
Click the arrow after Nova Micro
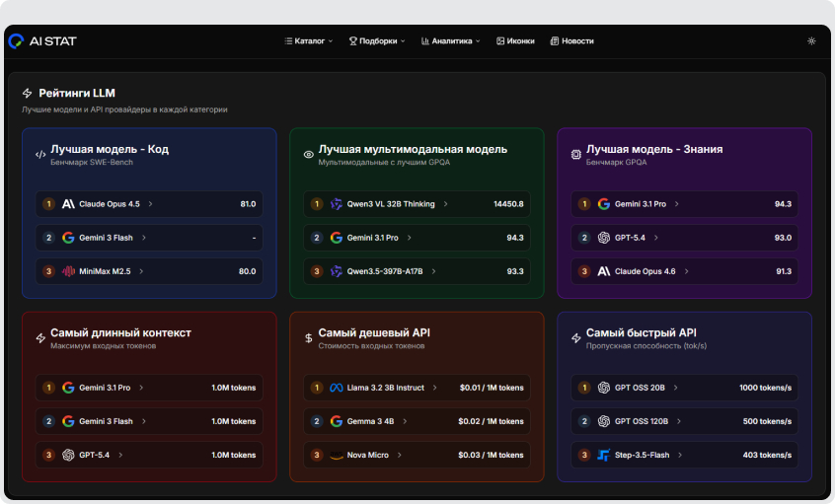pos(399,455)
